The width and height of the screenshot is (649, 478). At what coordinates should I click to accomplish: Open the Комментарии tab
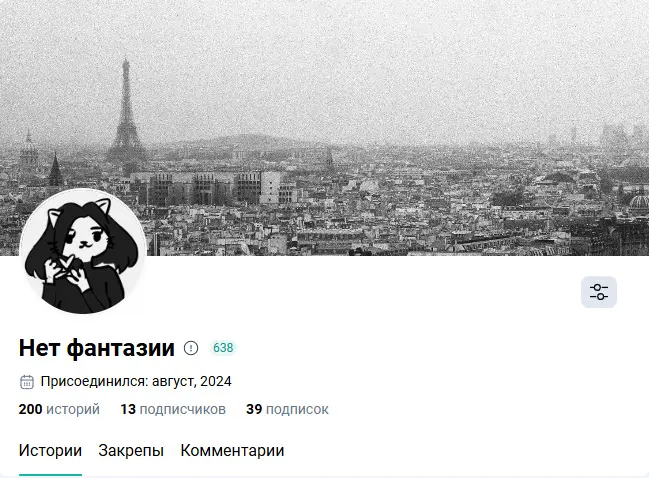click(232, 451)
